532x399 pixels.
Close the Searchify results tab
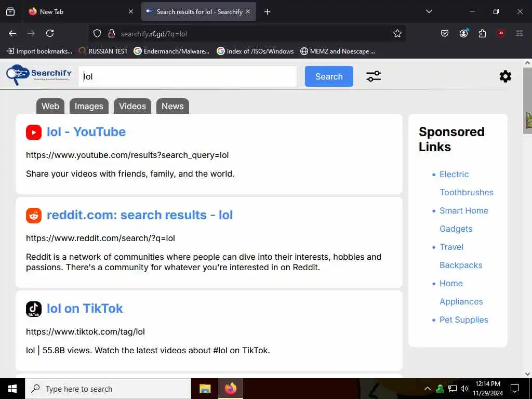248,11
